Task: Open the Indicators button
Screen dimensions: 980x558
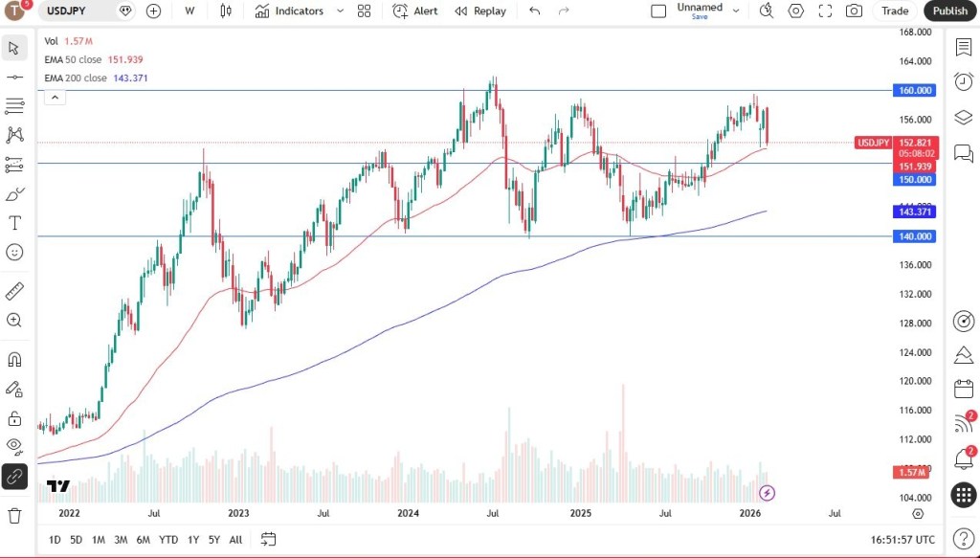Action: [x=289, y=11]
